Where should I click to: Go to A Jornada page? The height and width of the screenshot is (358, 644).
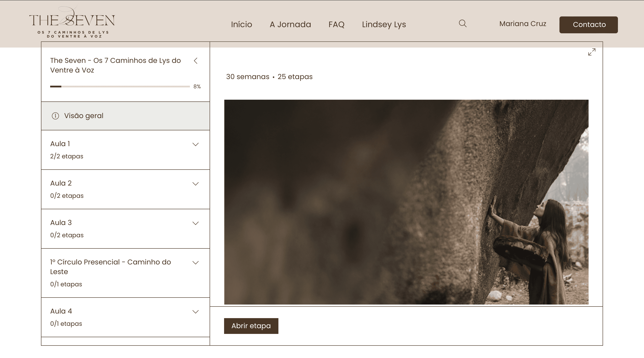click(290, 25)
